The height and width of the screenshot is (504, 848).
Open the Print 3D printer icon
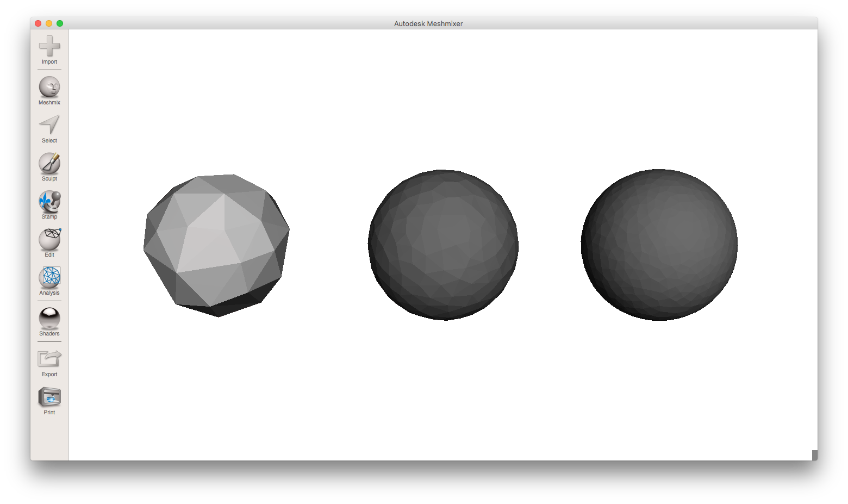point(49,397)
